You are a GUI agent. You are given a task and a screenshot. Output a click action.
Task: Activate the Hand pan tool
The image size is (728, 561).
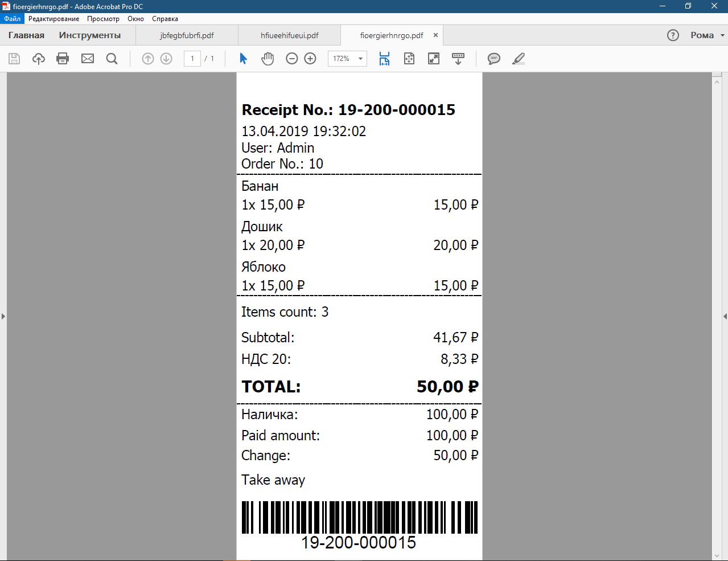coord(268,59)
